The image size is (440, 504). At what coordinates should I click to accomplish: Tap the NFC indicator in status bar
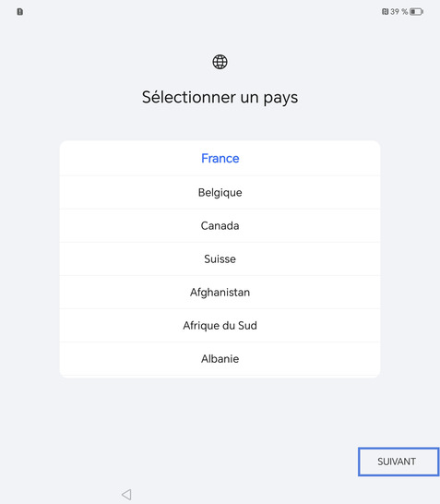point(385,12)
